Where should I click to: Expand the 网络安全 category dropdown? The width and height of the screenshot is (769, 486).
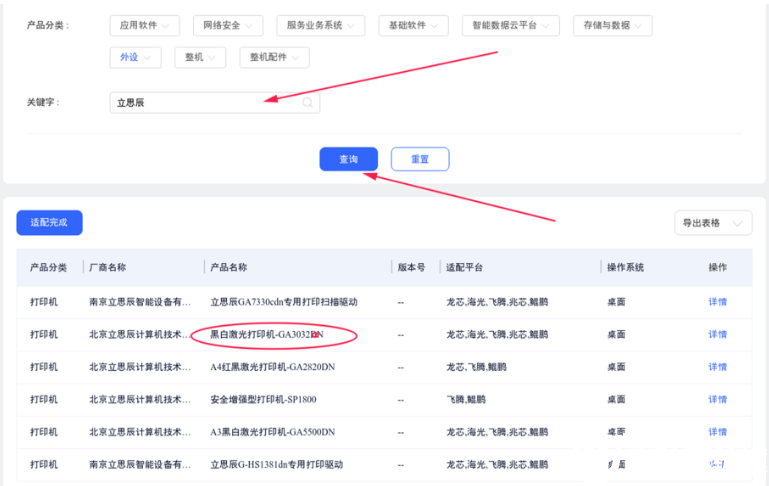pyautogui.click(x=227, y=26)
